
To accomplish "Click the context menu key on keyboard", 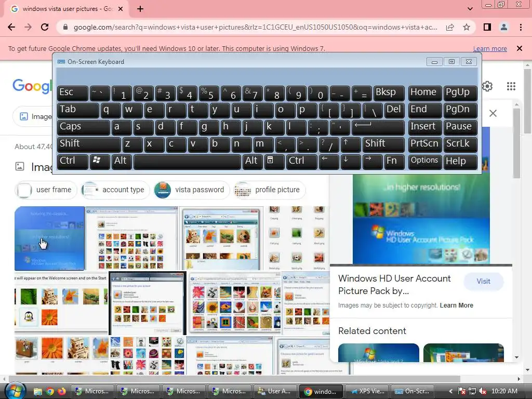I will tap(274, 161).
